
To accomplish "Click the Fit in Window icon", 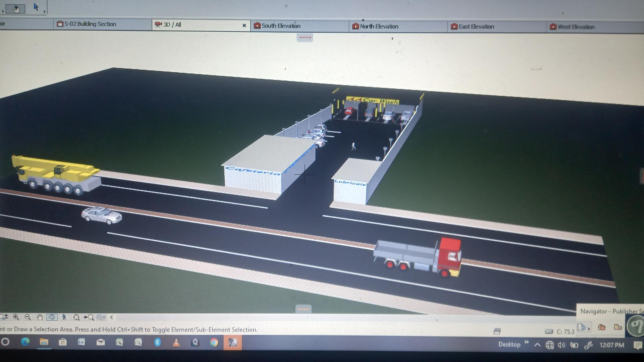I will (x=76, y=317).
